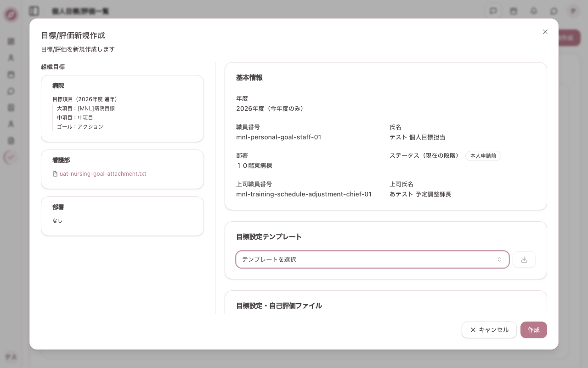Image resolution: width=588 pixels, height=368 pixels.
Task: Click the document icon in the left sidebar
Action: 11,141
